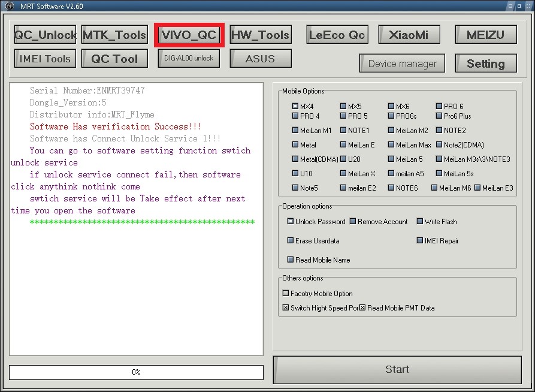Select NOTE1 checkbox
This screenshot has height=392, width=535.
tap(343, 130)
